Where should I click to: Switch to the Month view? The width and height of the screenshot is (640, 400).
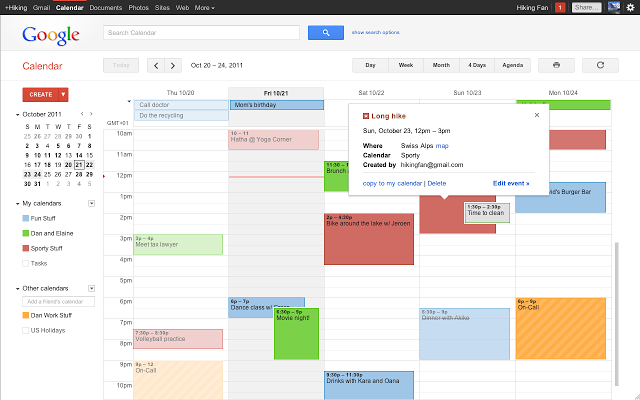pos(440,65)
